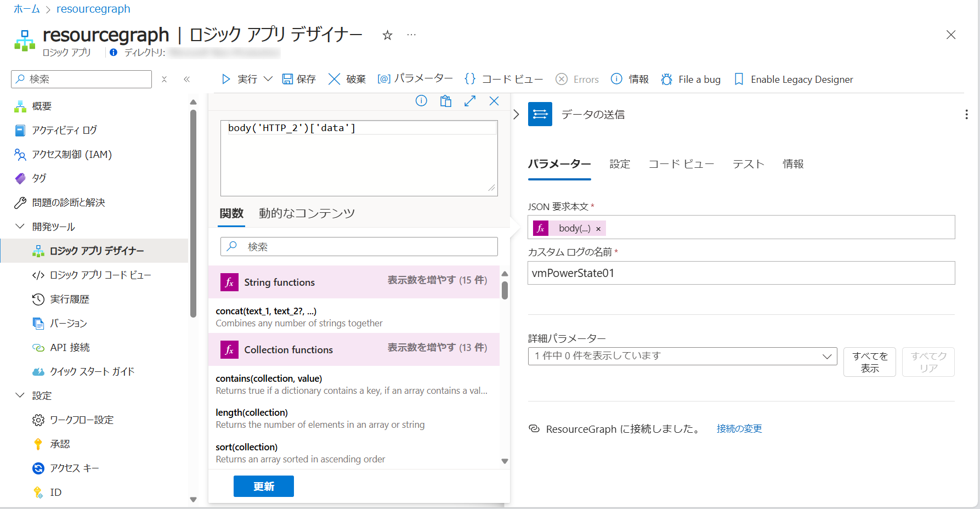Enable Legacy Designer from the toolbar

point(794,79)
